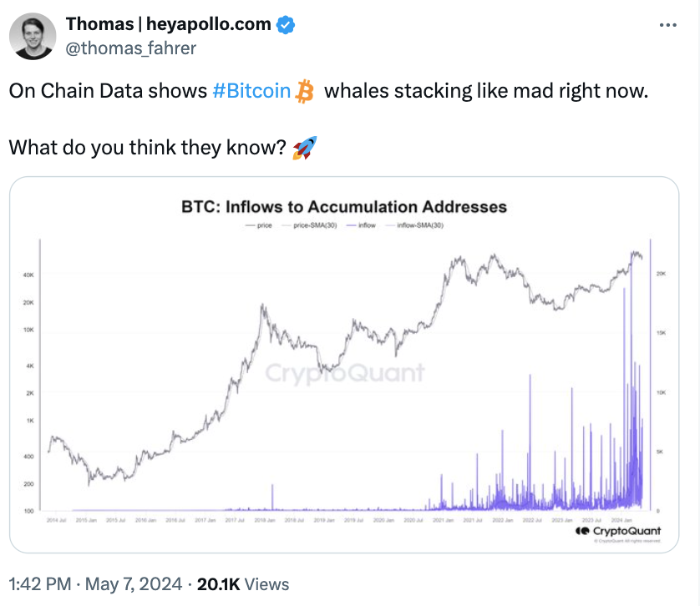Open the 1:42 PM · May 7, 2024 timestamp
This screenshot has width=700, height=606.
(95, 584)
